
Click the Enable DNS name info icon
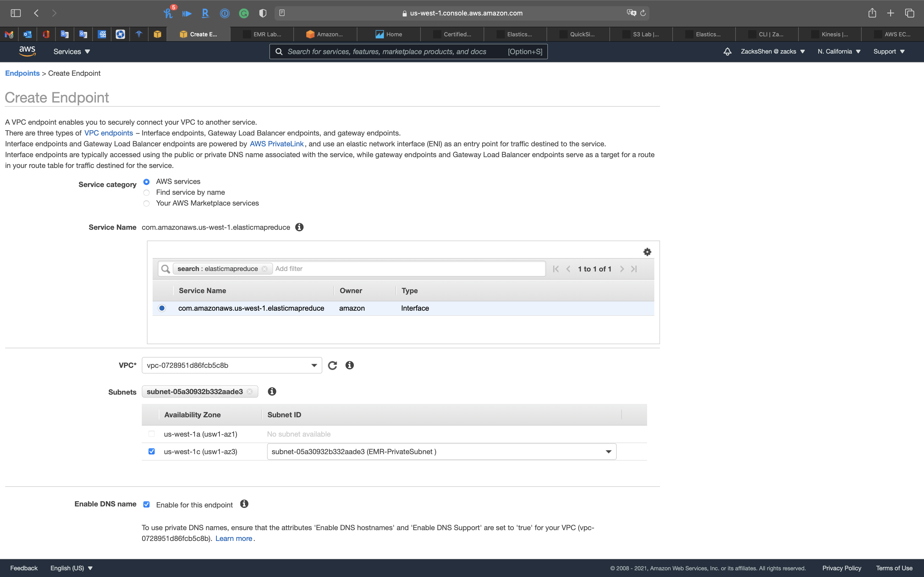coord(244,504)
